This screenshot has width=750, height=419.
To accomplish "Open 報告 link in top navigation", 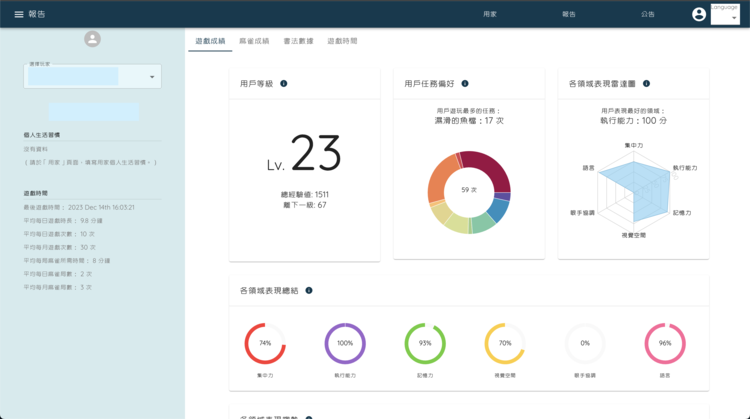I will 569,15.
